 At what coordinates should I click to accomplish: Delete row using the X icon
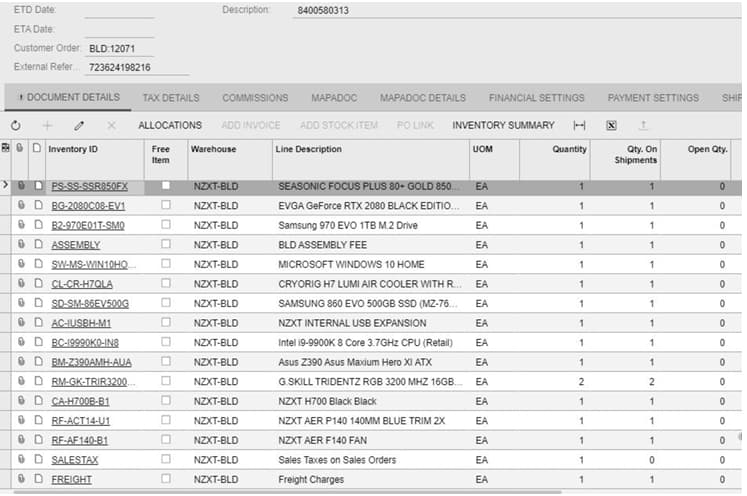pos(111,126)
